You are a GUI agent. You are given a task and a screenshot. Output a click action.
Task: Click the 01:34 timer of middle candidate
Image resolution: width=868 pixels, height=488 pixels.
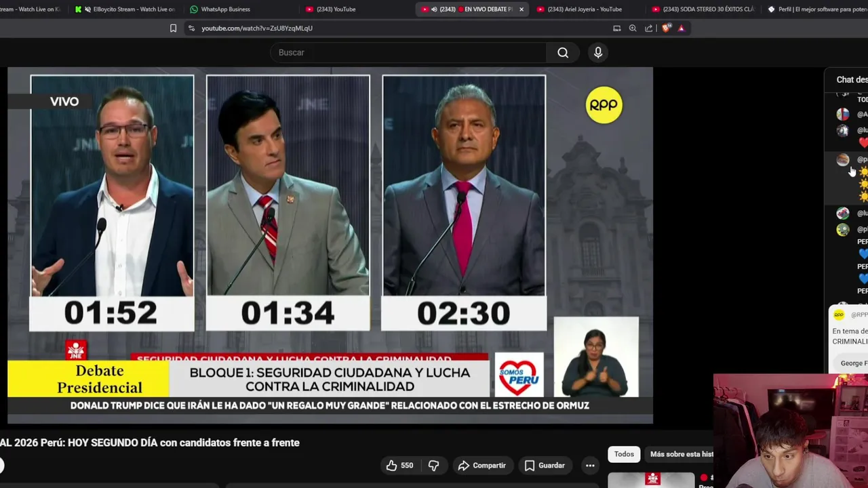288,313
